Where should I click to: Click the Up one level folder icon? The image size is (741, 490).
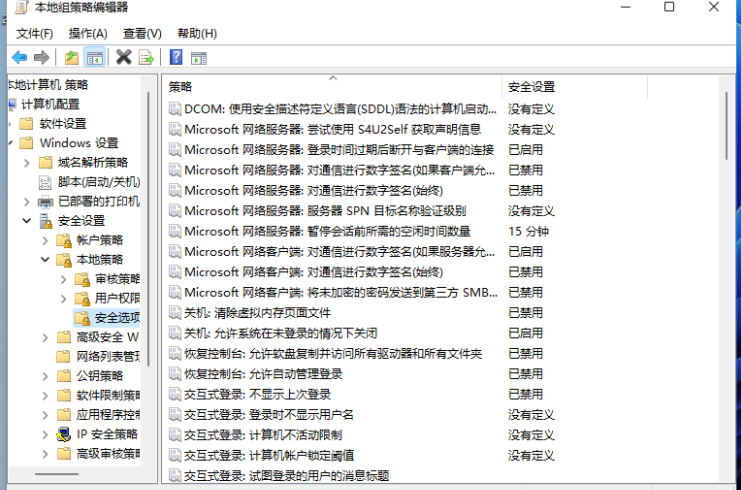pos(71,57)
